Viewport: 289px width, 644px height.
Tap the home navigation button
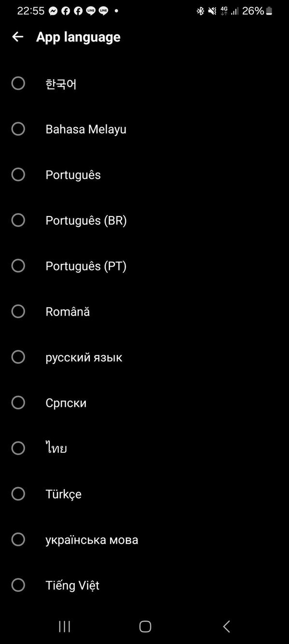coord(145,626)
